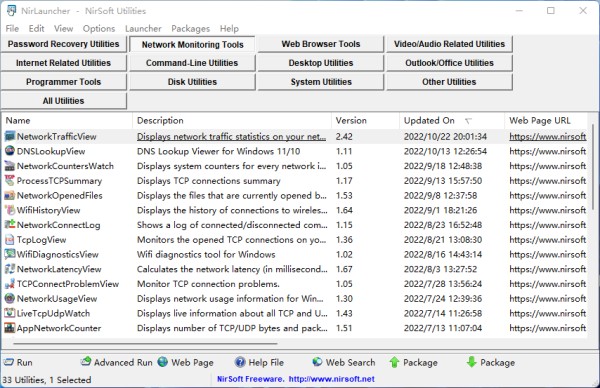This screenshot has width=600, height=388.
Task: Open the Packages menu
Action: [191, 29]
